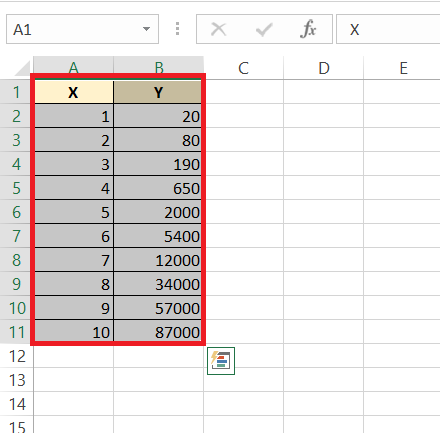440x433 pixels.
Task: Click cell A5 containing 4
Action: click(x=74, y=188)
